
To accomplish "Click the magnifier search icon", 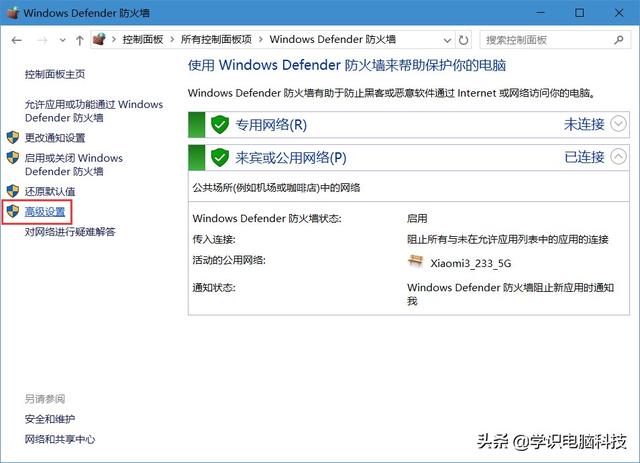I will (619, 40).
